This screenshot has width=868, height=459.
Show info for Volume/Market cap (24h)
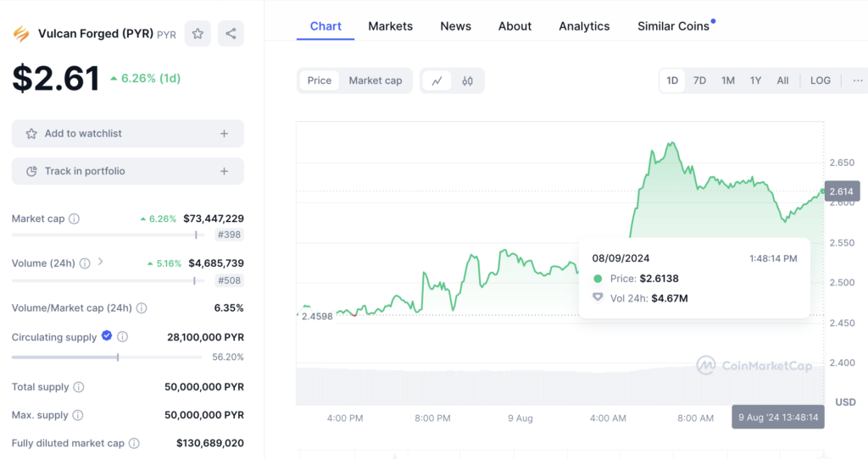tap(142, 308)
